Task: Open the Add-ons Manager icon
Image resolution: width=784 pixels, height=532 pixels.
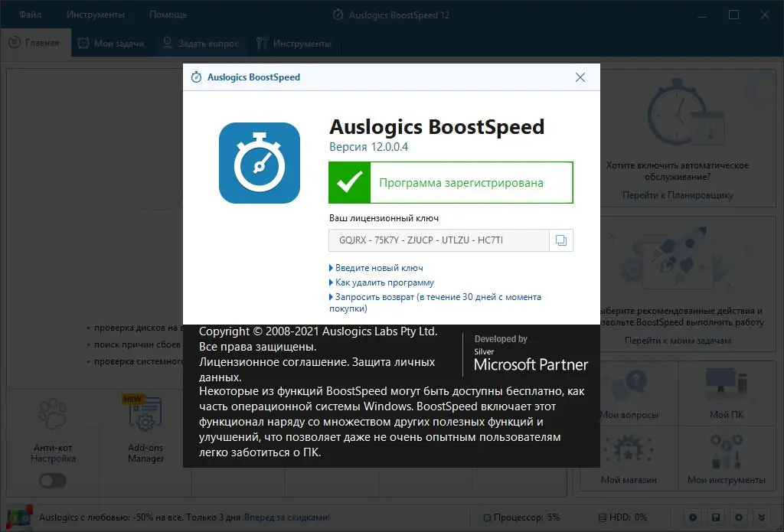Action: click(145, 414)
